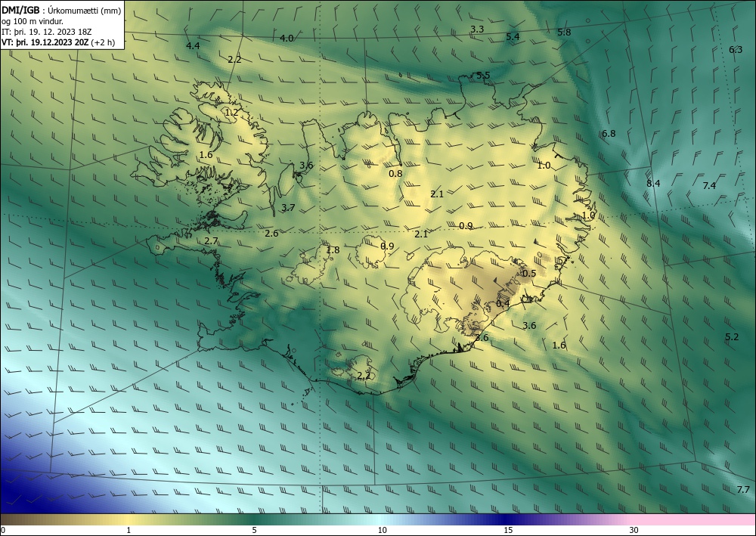Click the 5 tick on the color scale
The image size is (756, 536).
[254, 530]
